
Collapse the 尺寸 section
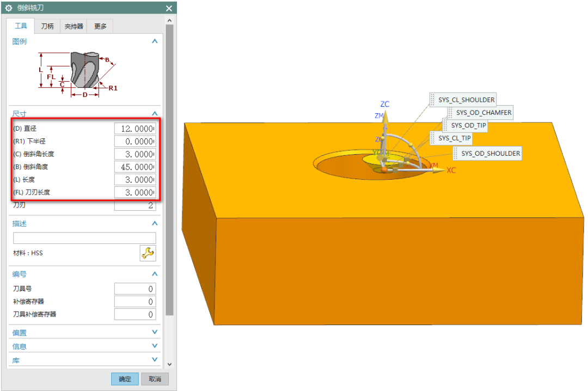point(155,114)
